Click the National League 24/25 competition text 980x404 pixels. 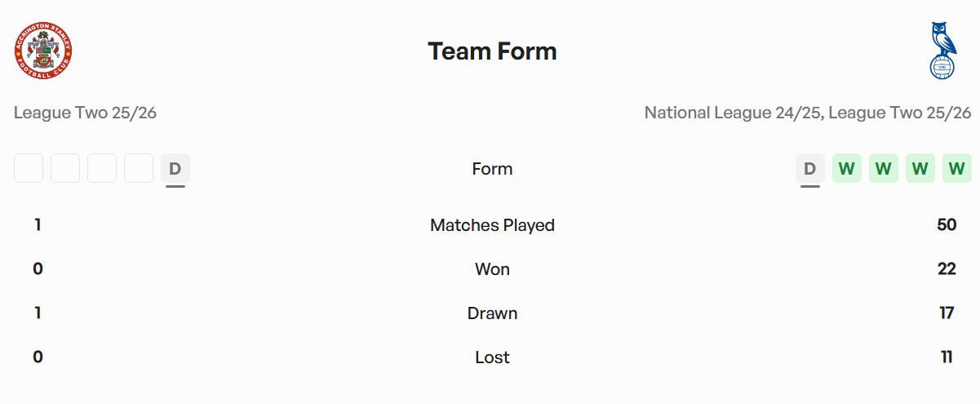(732, 113)
